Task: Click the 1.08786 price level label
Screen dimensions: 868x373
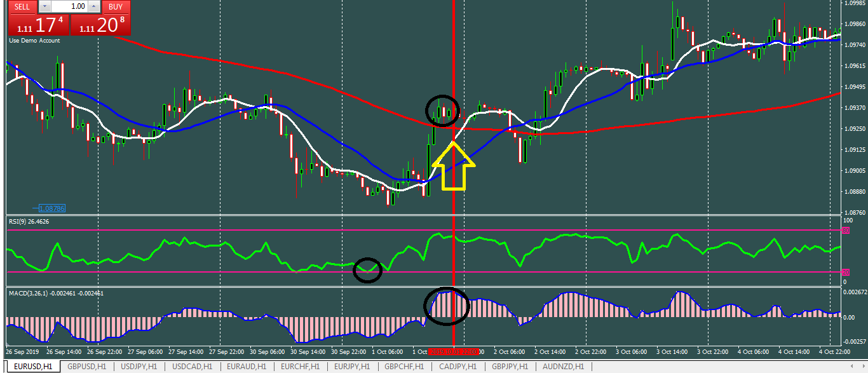Action: click(x=51, y=208)
